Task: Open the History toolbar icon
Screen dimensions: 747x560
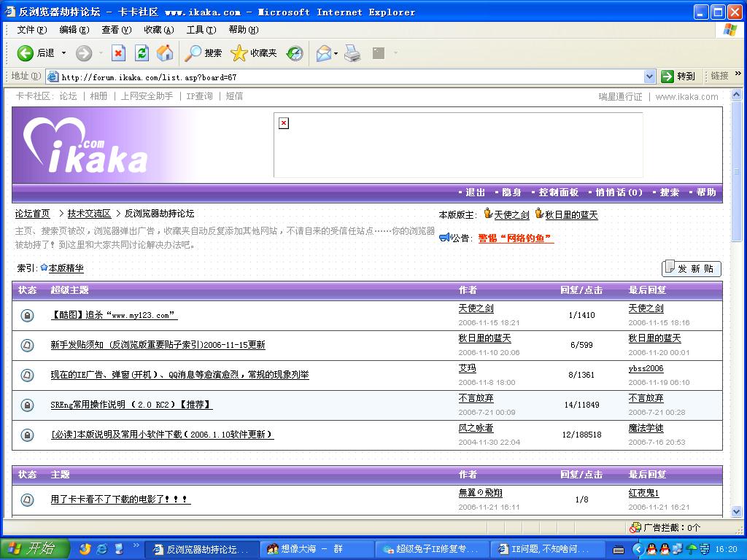Action: (295, 52)
